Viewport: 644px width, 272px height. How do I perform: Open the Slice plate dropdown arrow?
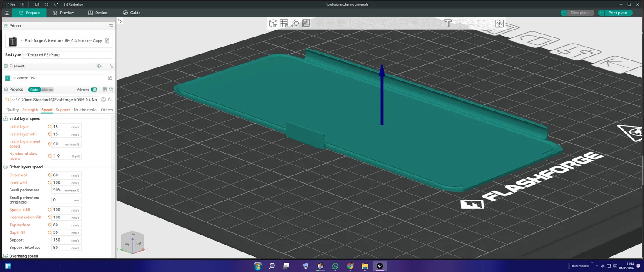(564, 13)
